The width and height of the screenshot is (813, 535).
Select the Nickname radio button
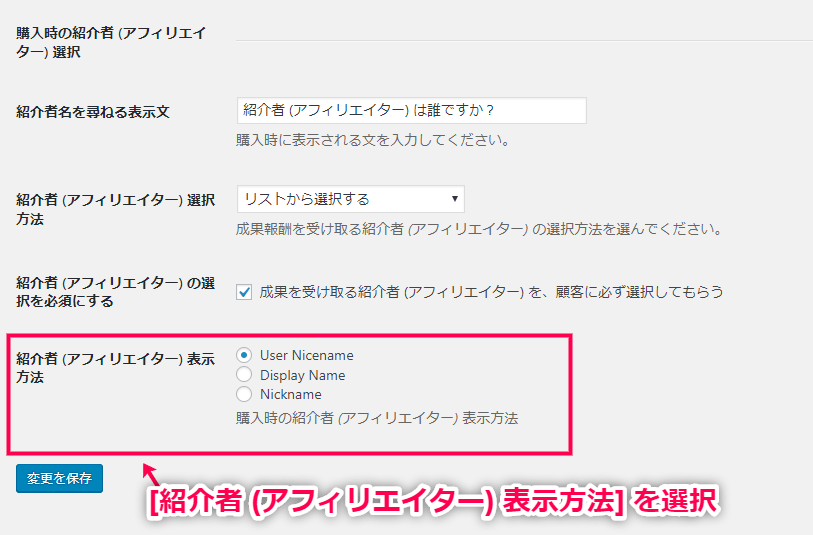[244, 394]
